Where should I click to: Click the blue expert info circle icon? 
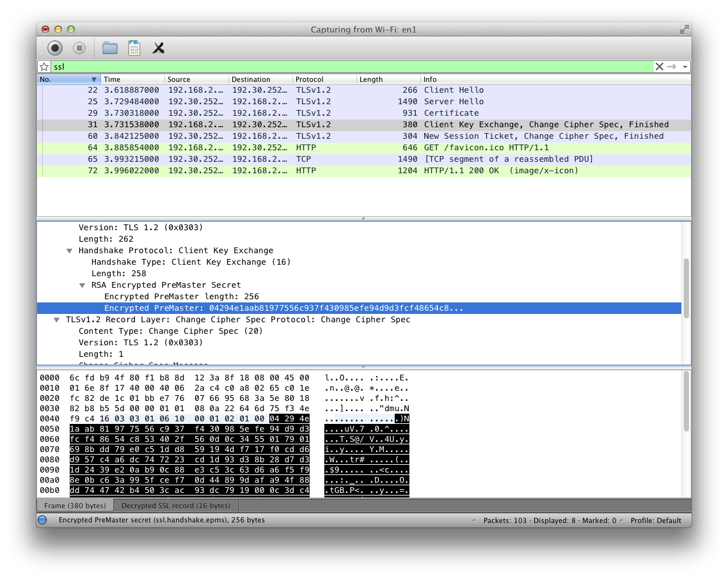pos(43,520)
